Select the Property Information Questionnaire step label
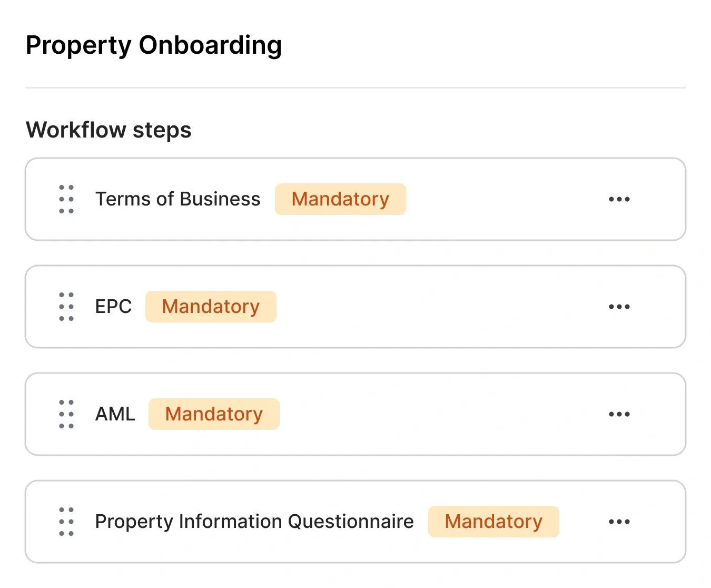Viewport: 711px width, 588px height. 254,522
